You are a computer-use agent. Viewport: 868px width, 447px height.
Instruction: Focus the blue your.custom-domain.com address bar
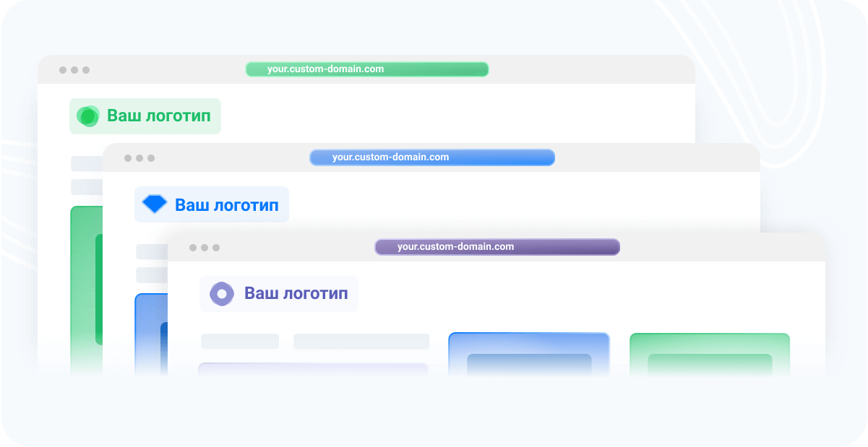coord(431,157)
